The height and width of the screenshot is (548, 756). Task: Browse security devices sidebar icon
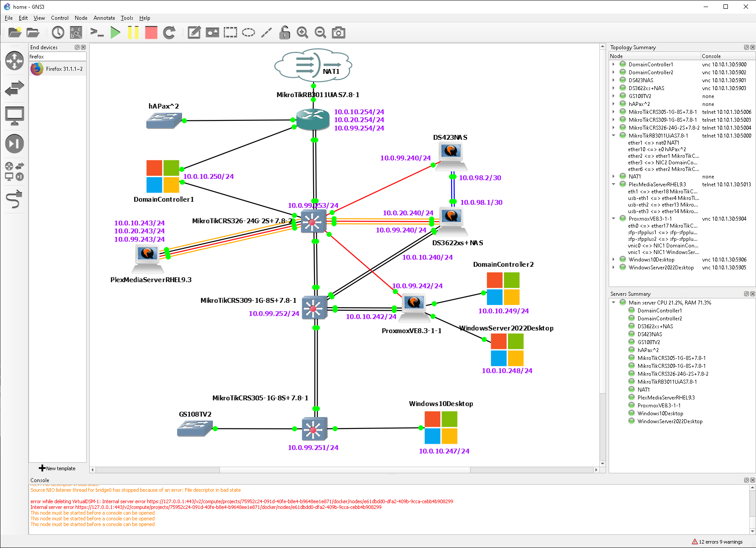pos(15,144)
